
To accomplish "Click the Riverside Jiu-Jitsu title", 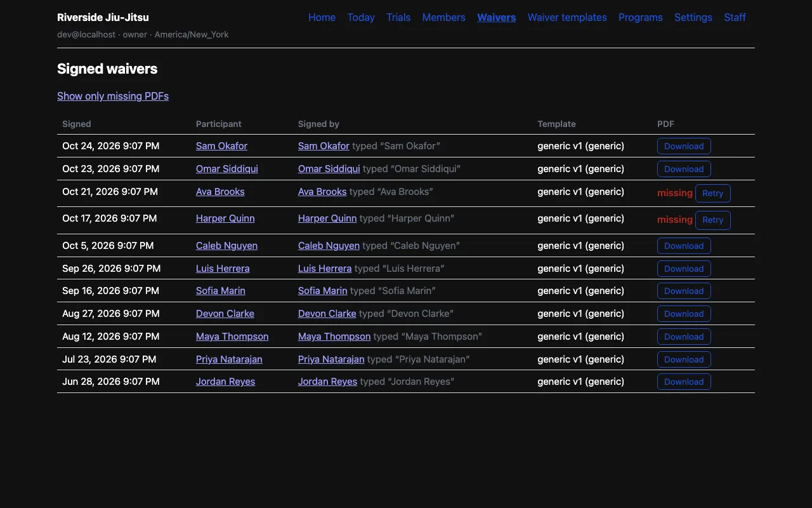I will tap(103, 18).
